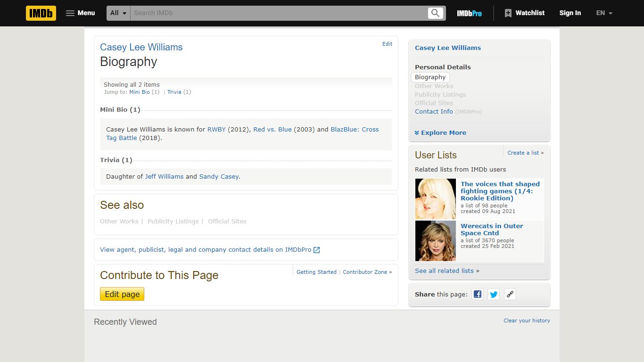Click Clear your history

click(x=527, y=321)
